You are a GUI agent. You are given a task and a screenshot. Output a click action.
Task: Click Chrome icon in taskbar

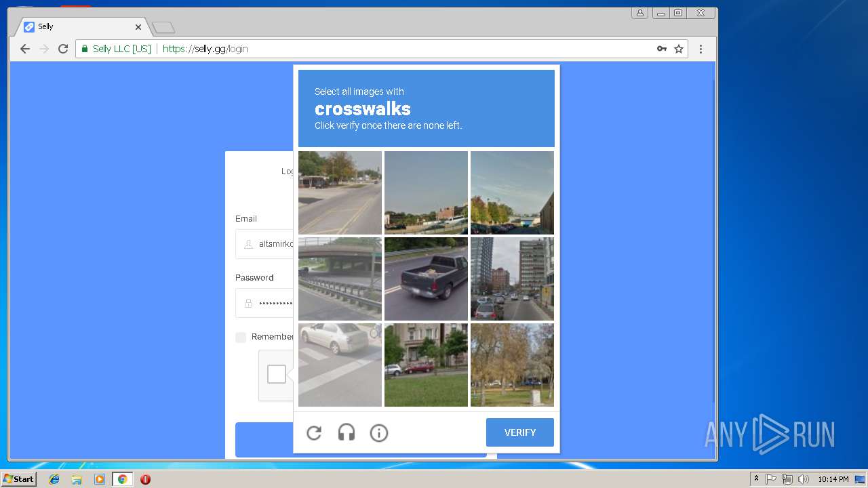pos(122,479)
